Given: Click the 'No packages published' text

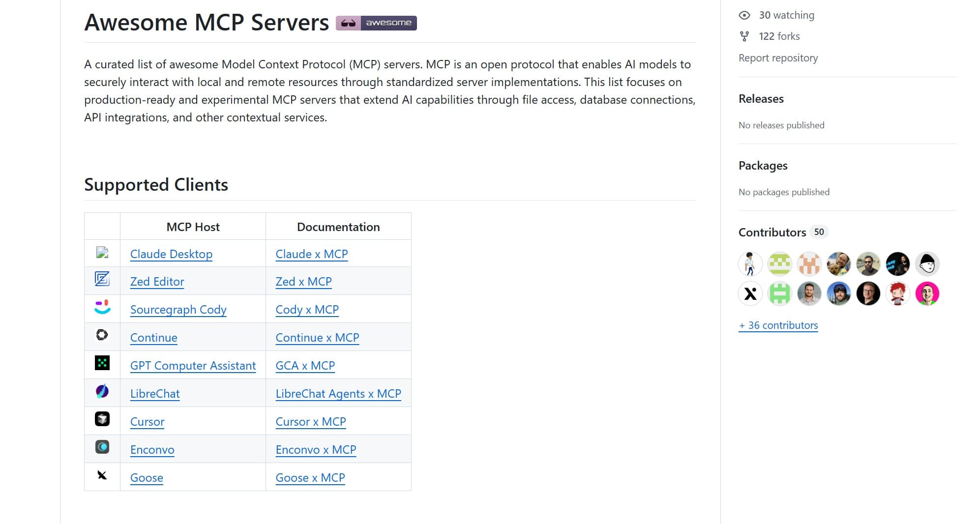Looking at the screenshot, I should click(784, 192).
